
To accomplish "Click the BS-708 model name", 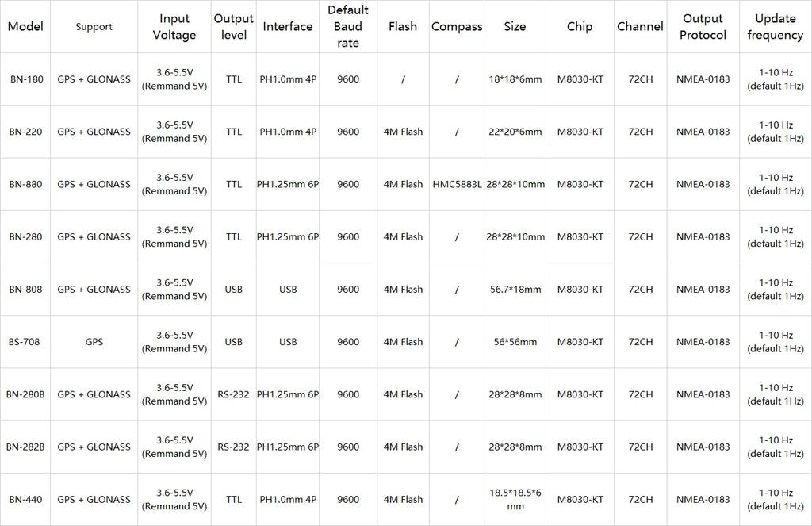I will coord(25,342).
